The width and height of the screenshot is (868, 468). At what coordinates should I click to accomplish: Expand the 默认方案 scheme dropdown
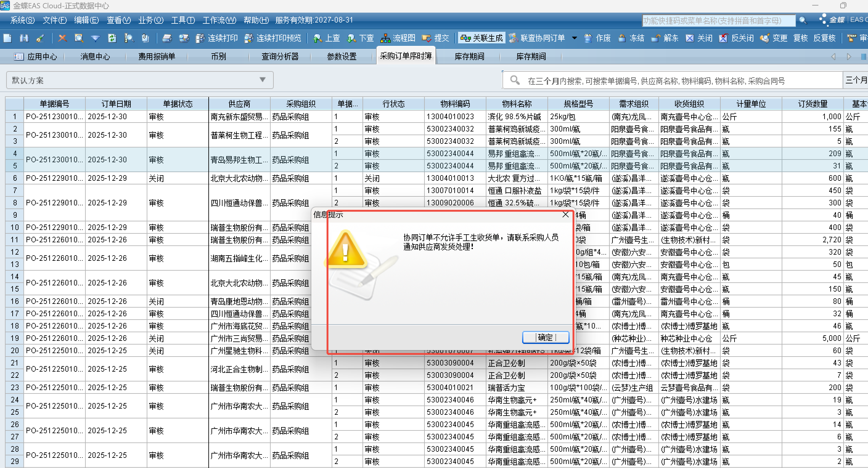point(263,80)
